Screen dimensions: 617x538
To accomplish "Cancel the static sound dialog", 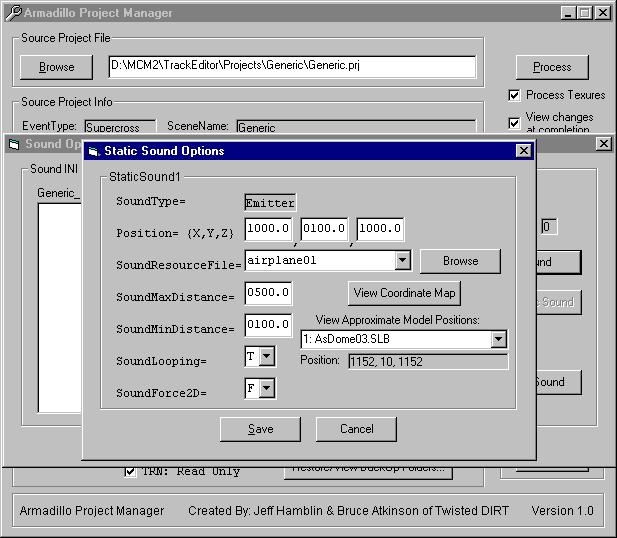I will pos(356,429).
